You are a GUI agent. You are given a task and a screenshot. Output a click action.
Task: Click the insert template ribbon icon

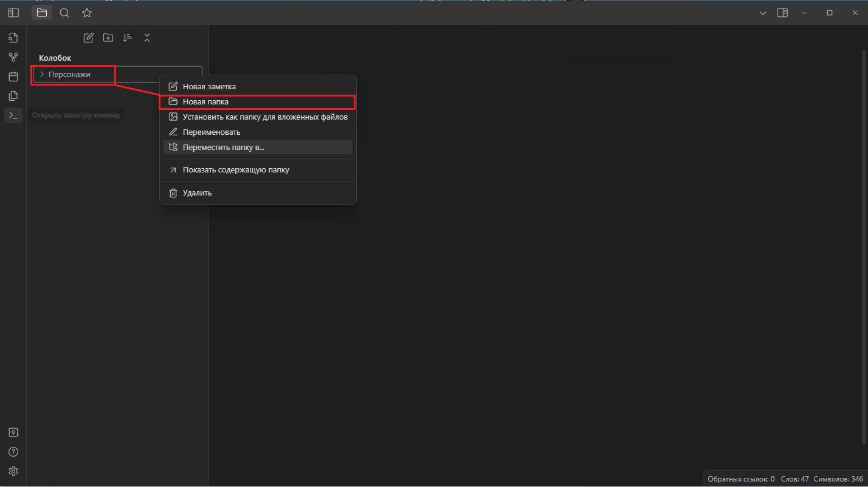[x=13, y=96]
